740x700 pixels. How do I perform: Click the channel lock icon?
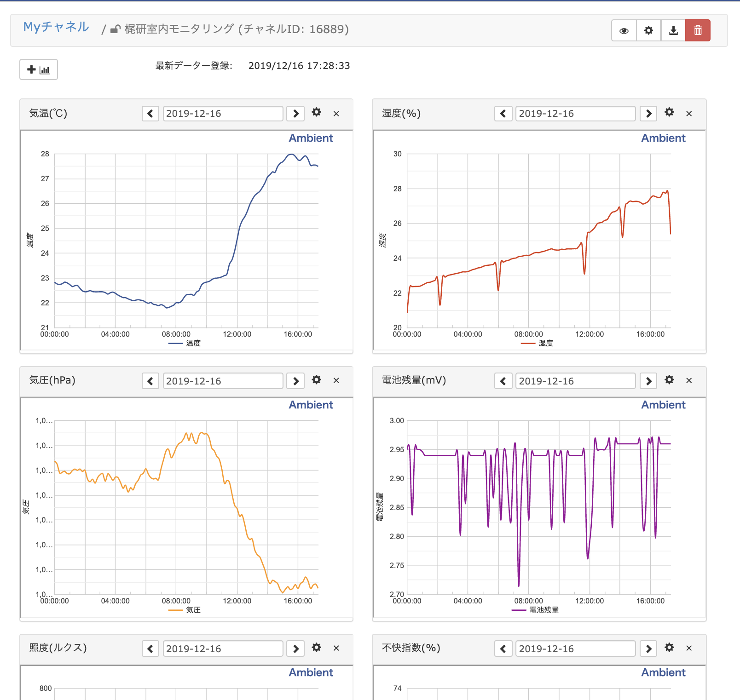coord(116,29)
